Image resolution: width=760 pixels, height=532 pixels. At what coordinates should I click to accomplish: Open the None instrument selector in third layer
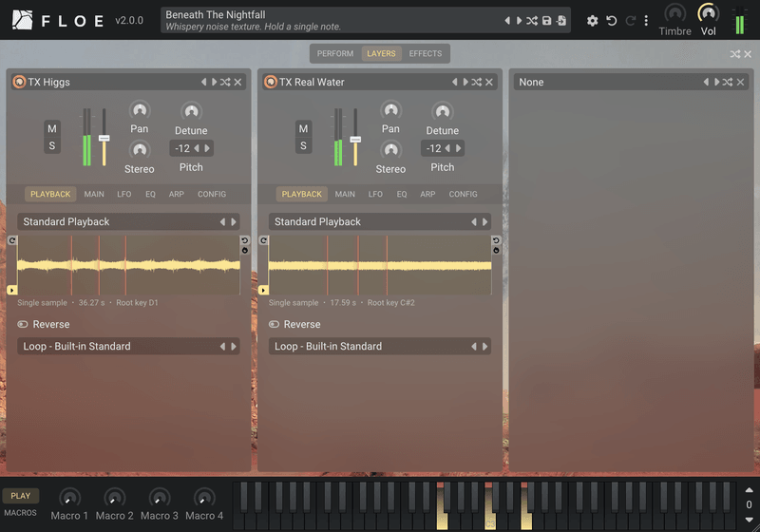click(632, 82)
